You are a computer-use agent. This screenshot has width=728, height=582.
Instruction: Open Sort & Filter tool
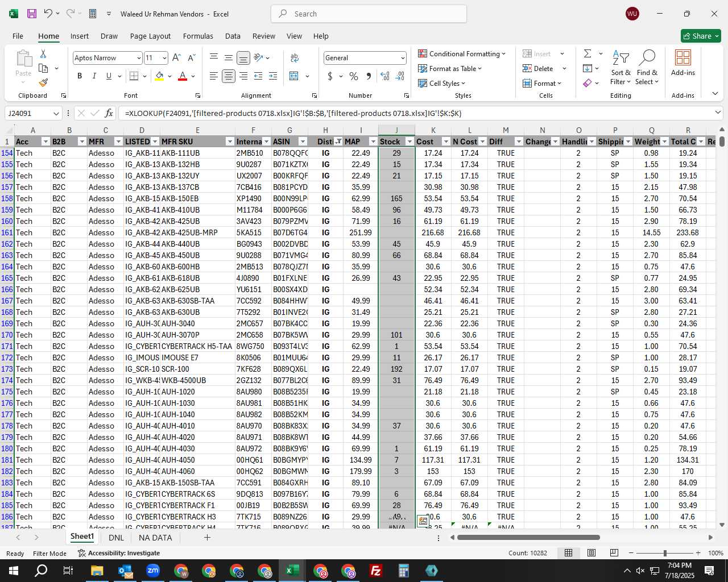(x=621, y=68)
